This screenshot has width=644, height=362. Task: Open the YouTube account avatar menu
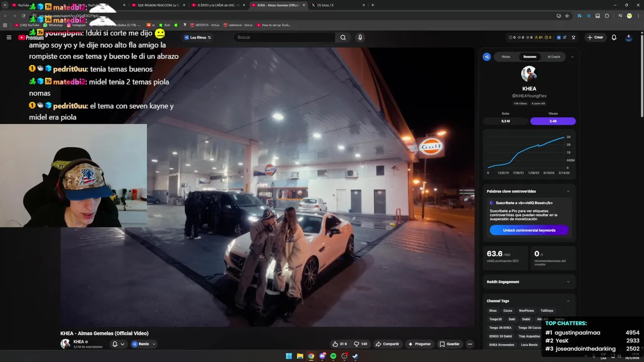(628, 37)
